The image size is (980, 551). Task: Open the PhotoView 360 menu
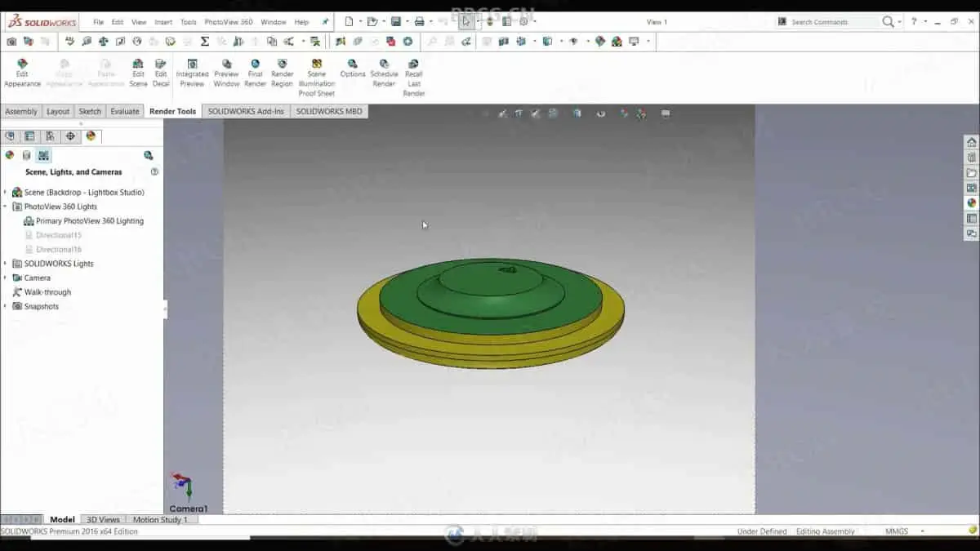[229, 22]
